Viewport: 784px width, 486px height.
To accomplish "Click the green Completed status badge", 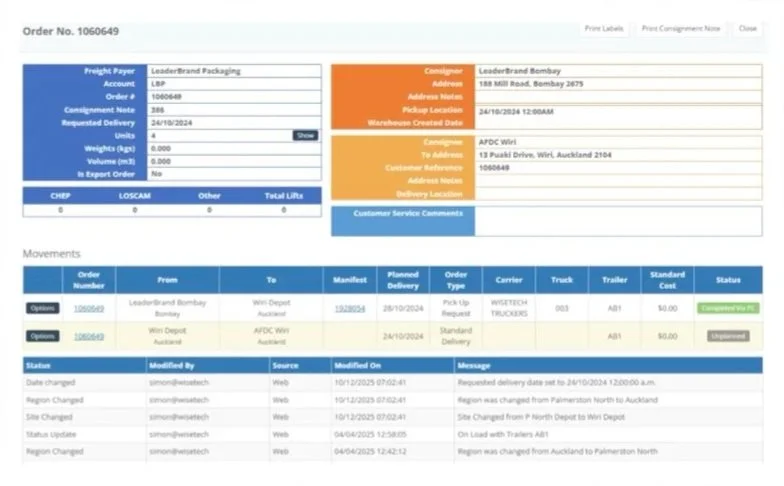I will [x=728, y=308].
